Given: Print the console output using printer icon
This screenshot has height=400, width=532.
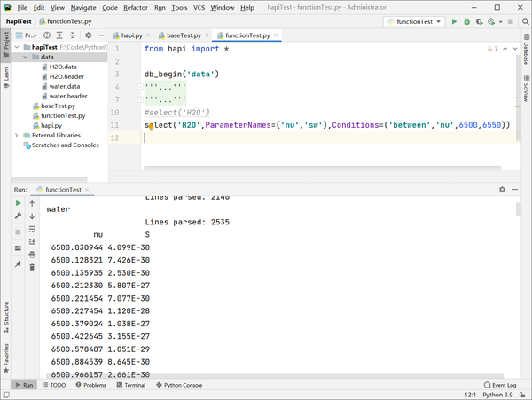Looking at the screenshot, I should (32, 253).
